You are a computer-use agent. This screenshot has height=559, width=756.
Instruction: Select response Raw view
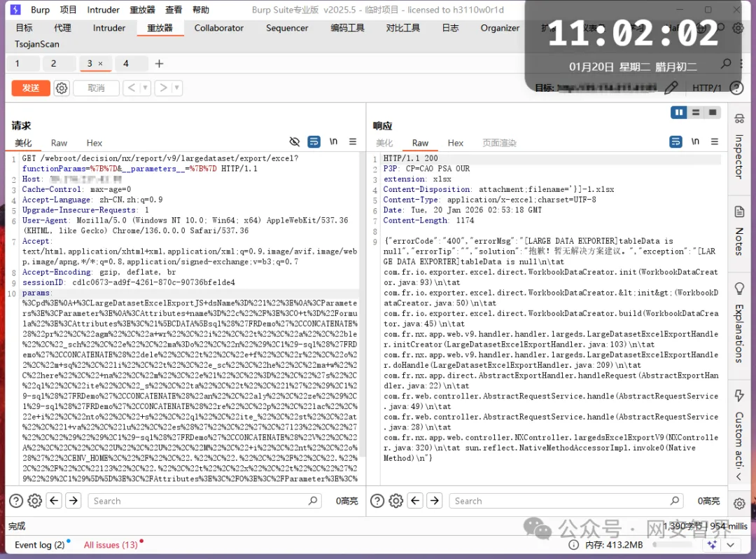(x=420, y=143)
